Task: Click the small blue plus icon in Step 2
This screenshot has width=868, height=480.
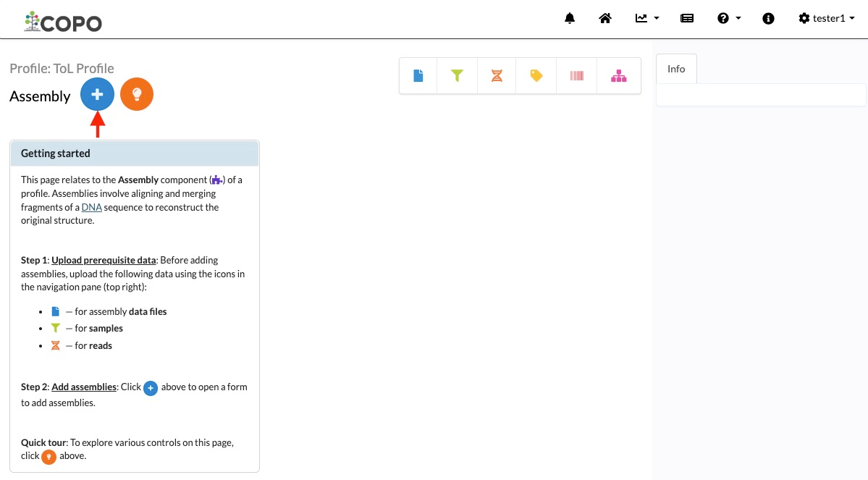Action: [x=151, y=388]
